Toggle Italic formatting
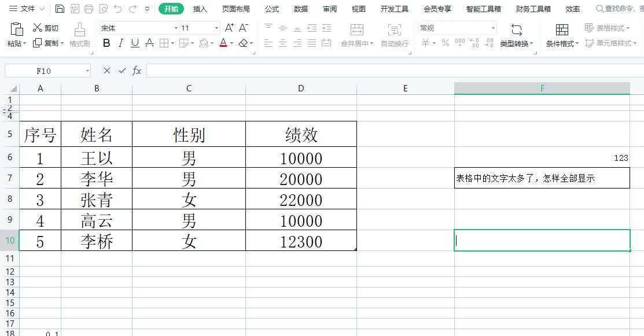The width and height of the screenshot is (644, 336). [x=121, y=43]
